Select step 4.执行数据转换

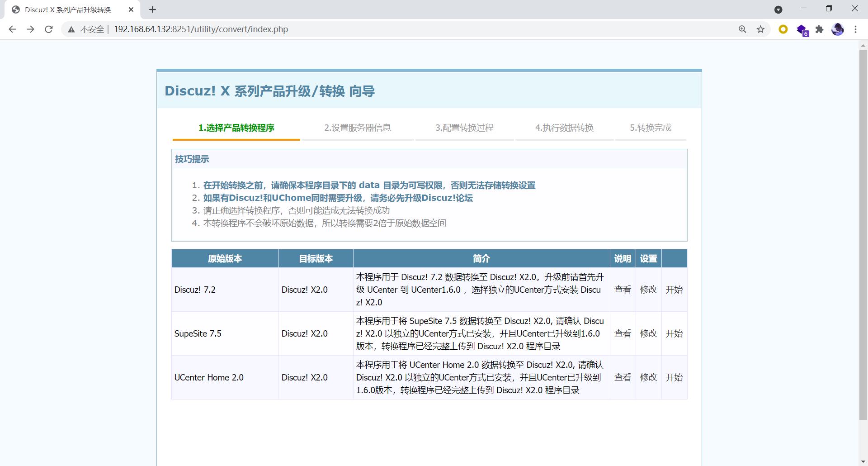point(564,128)
